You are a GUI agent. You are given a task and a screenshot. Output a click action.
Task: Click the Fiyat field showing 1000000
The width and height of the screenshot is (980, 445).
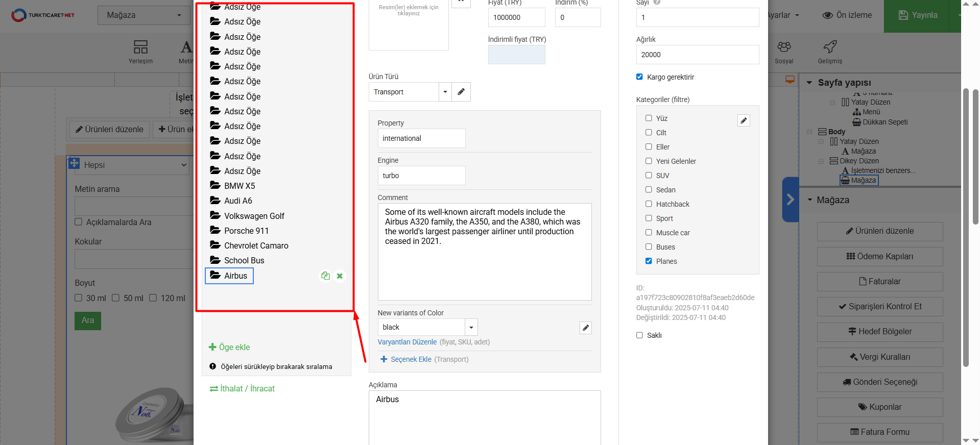pos(516,17)
